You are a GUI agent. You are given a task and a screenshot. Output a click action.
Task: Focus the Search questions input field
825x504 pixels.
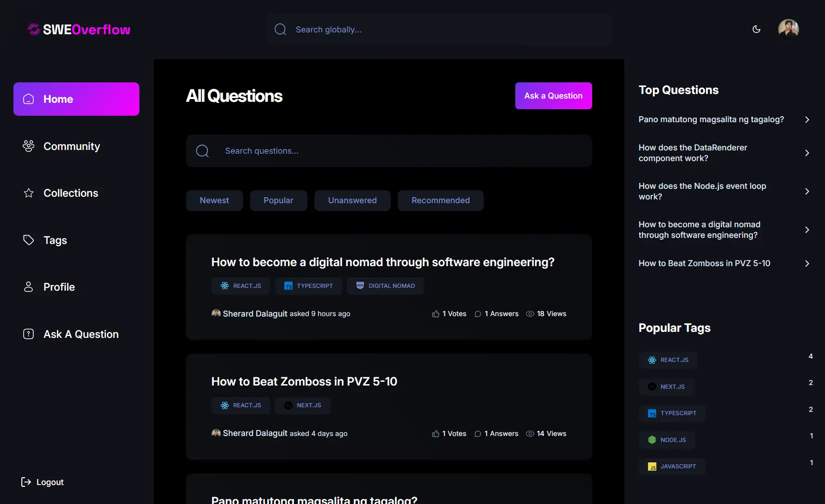398,151
